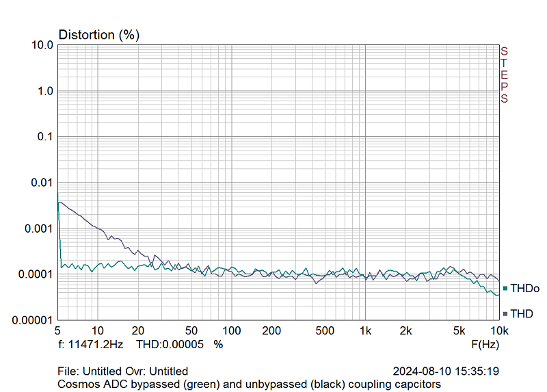The width and height of the screenshot is (547, 392).
Task: Click the vertical STEPS label
Action: point(504,75)
